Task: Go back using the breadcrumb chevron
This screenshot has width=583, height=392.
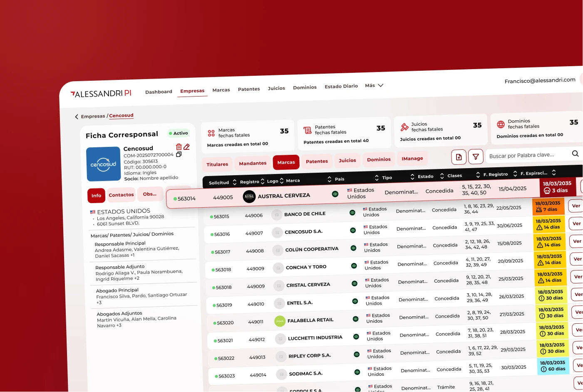Action: point(77,117)
